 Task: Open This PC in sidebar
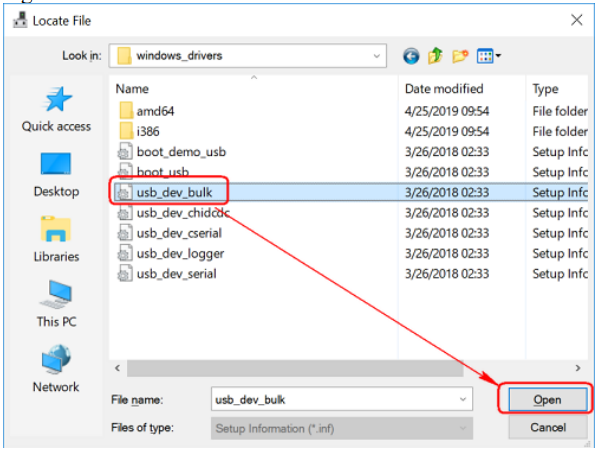pyautogui.click(x=56, y=305)
